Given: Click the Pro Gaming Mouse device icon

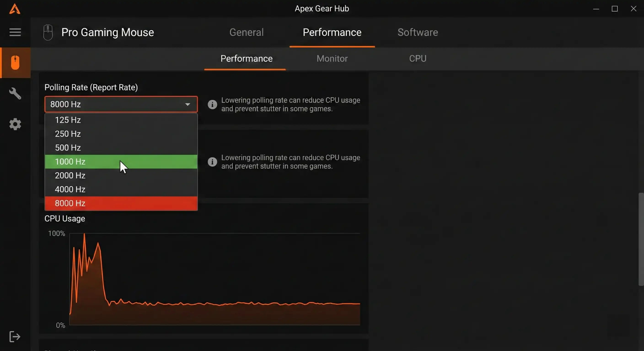Looking at the screenshot, I should pos(48,32).
